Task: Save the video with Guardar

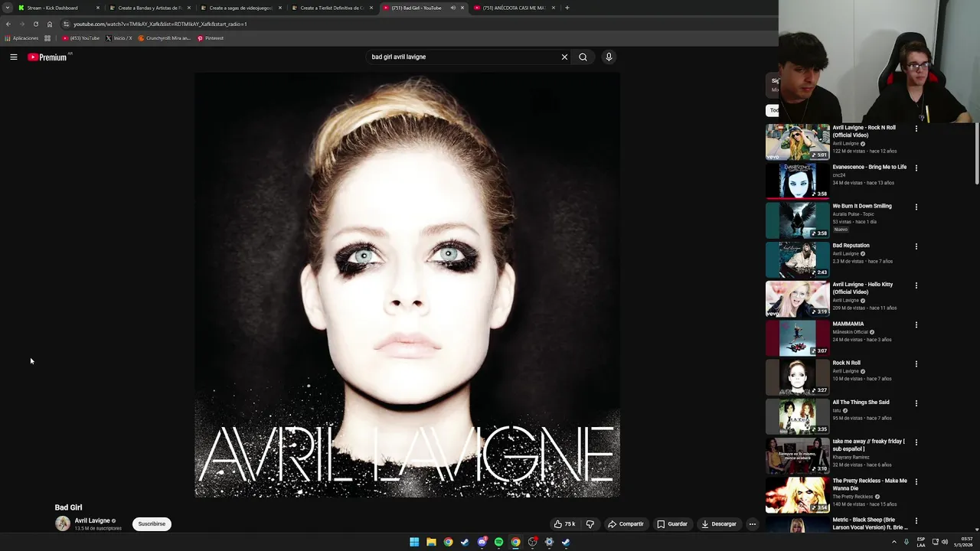Action: coord(672,524)
